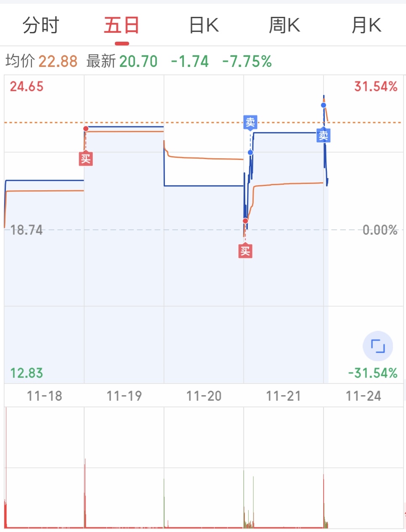The image size is (406, 532).
Task: Select the 11-18 date label
Action: [45, 396]
